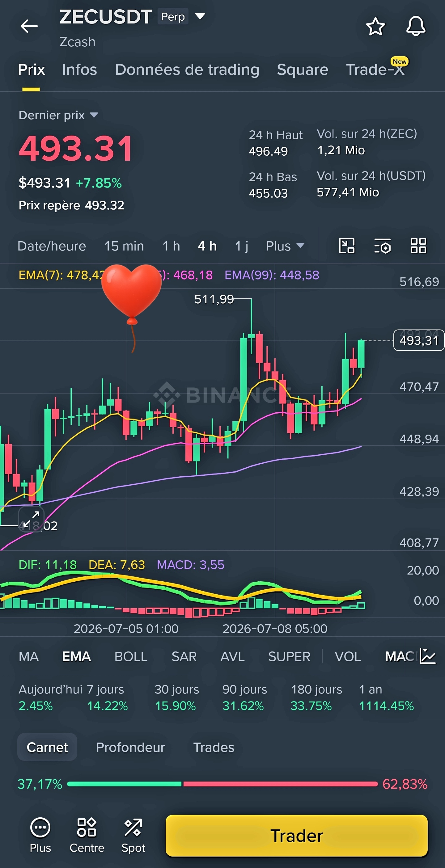
Task: Toggle the MA indicator
Action: tap(29, 656)
